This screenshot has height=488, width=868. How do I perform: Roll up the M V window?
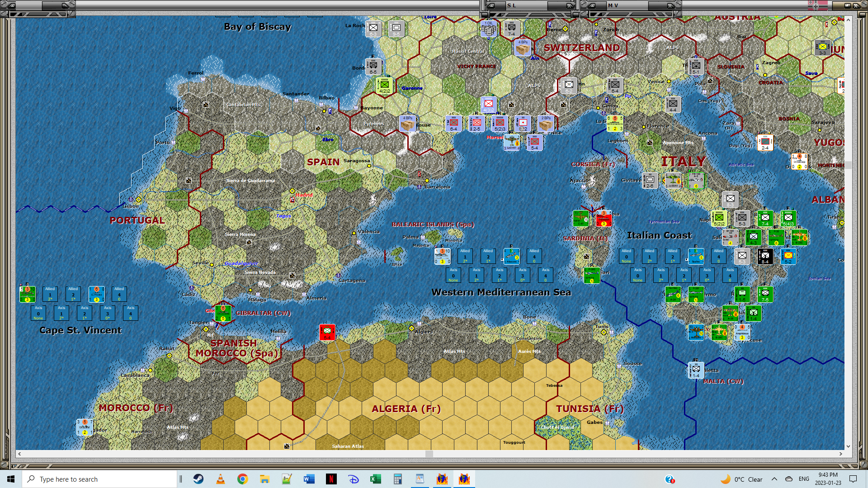tap(591, 5)
